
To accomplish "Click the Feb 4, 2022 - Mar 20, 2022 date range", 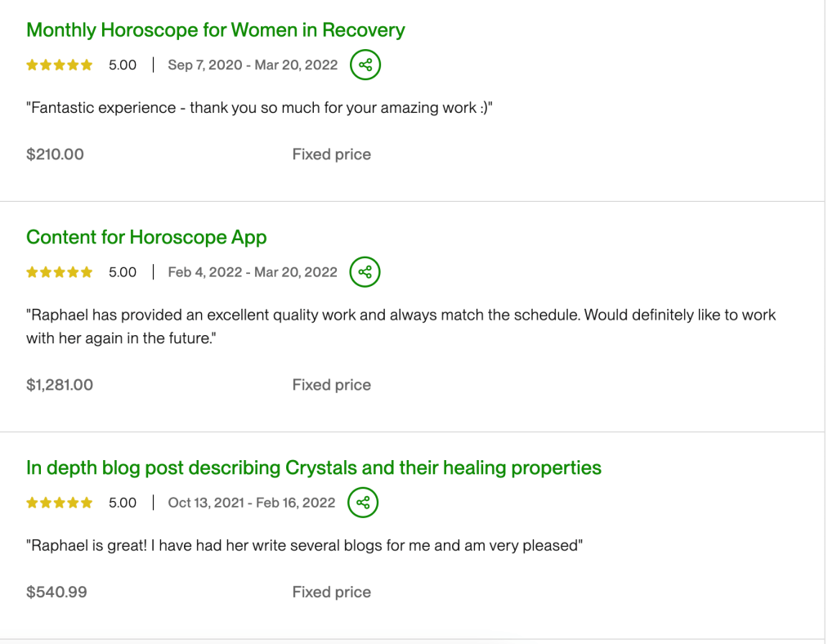I will click(253, 272).
